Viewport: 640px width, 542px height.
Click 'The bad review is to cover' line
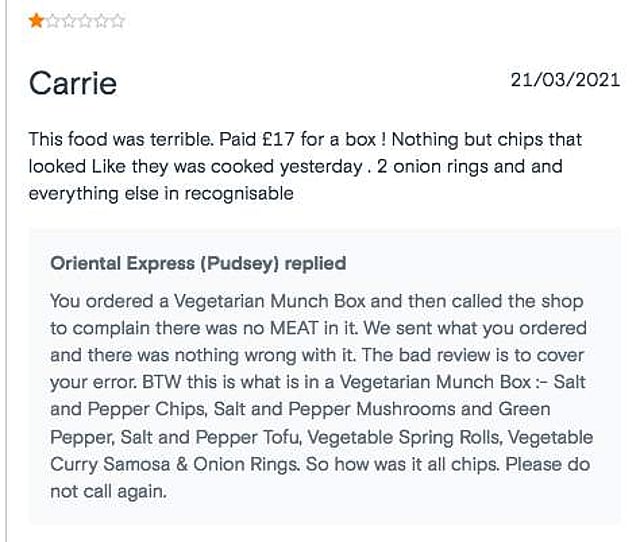tap(473, 355)
